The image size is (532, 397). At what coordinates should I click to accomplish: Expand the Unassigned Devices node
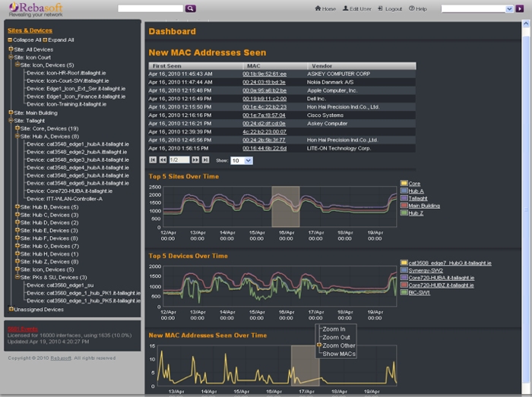11,309
